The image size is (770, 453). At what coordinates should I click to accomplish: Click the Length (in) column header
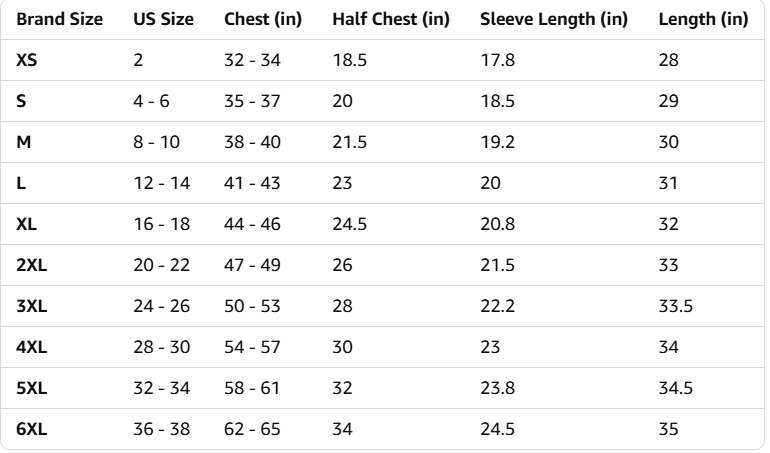[x=704, y=20]
